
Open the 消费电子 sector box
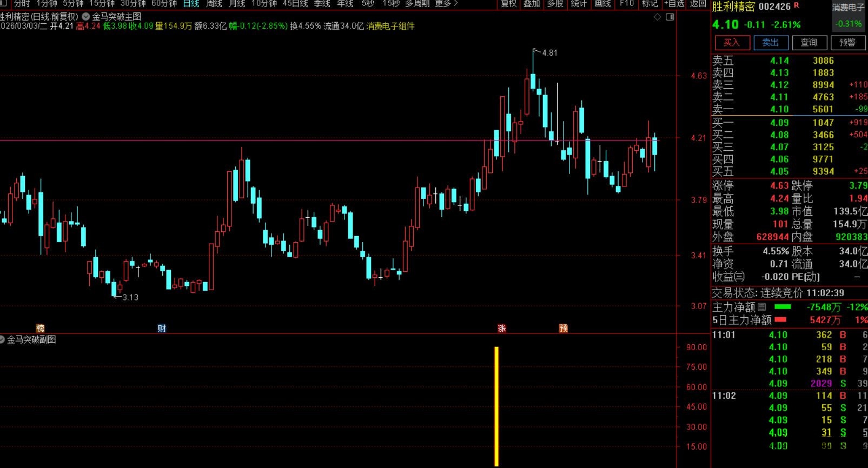847,16
